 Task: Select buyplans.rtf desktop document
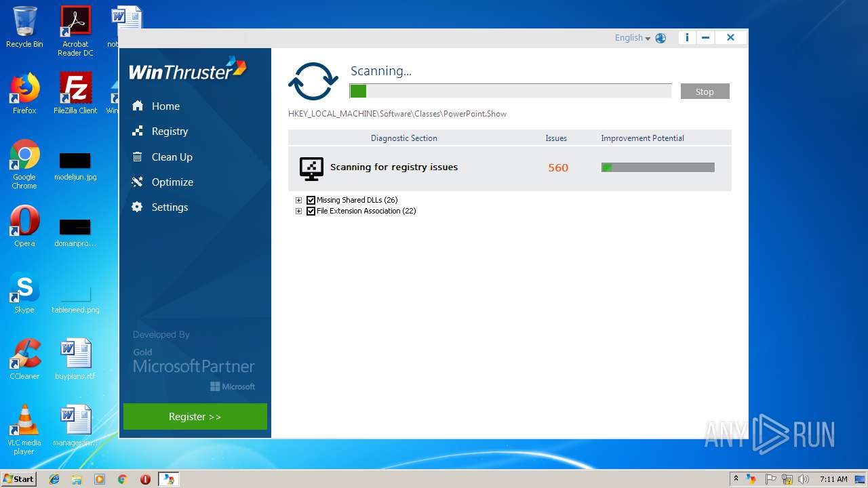75,359
